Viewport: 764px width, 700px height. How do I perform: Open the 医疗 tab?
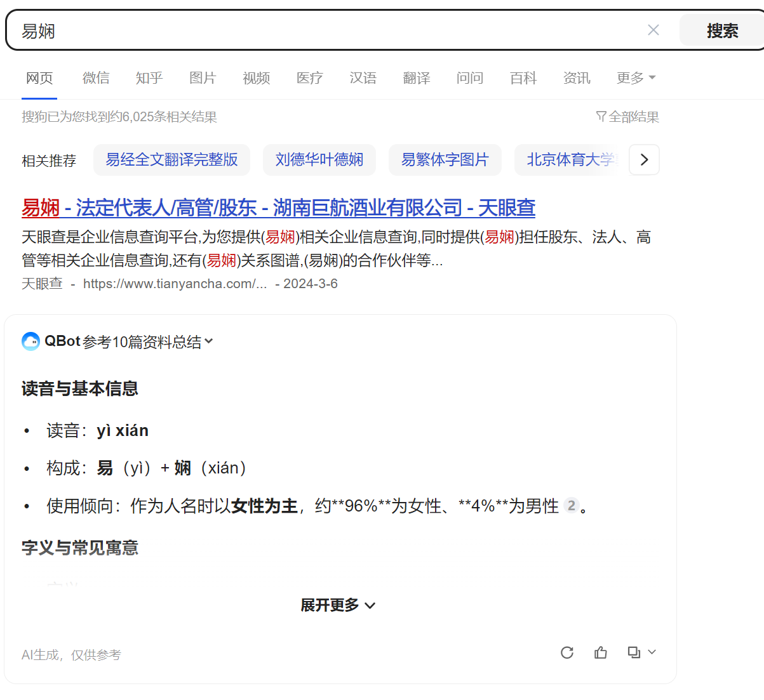tap(310, 78)
